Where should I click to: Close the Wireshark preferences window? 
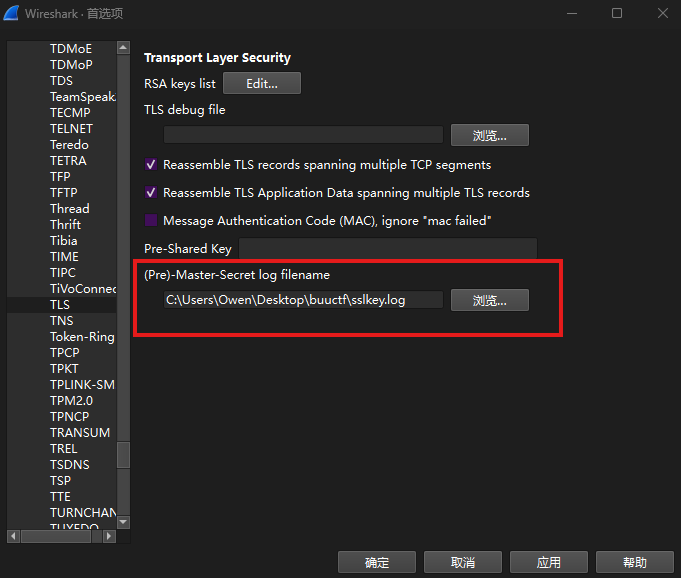pos(663,13)
